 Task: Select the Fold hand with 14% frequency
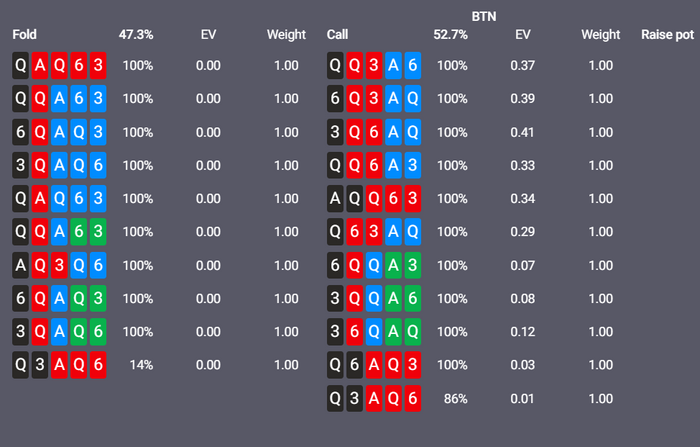pos(59,365)
